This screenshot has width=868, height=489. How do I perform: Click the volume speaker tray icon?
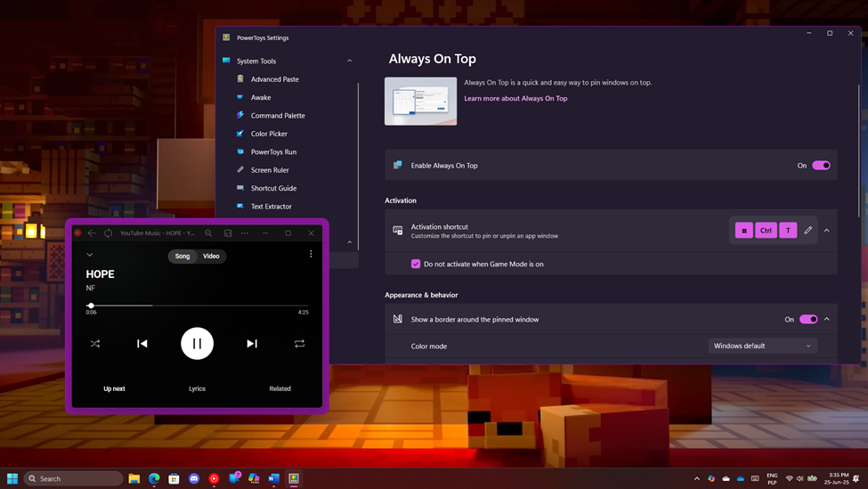[x=800, y=478]
